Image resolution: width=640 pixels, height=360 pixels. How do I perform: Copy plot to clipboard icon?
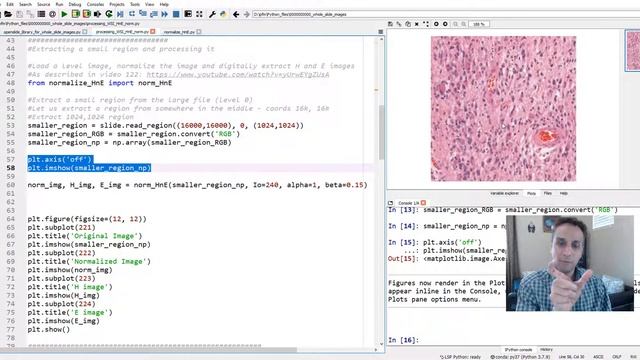408,24
